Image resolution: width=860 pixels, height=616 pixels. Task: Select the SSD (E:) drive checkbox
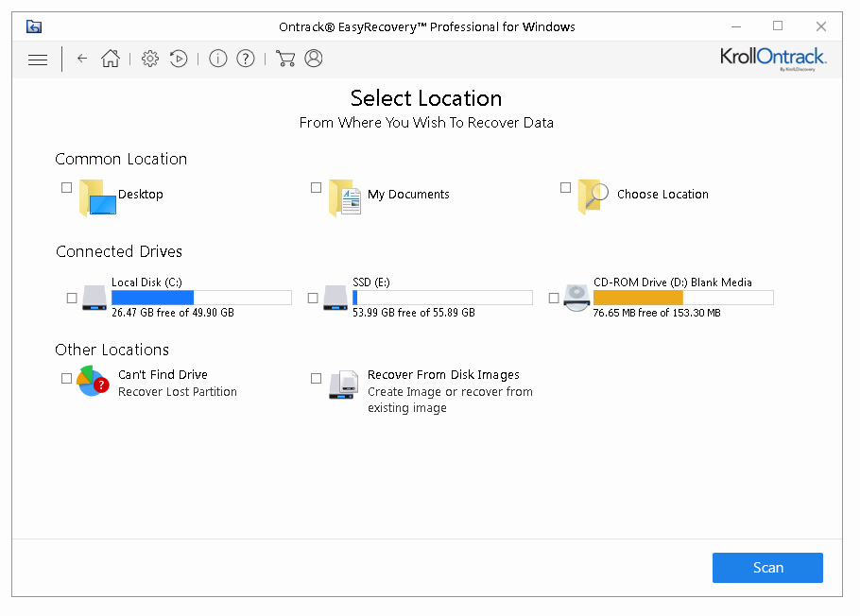[x=313, y=298]
